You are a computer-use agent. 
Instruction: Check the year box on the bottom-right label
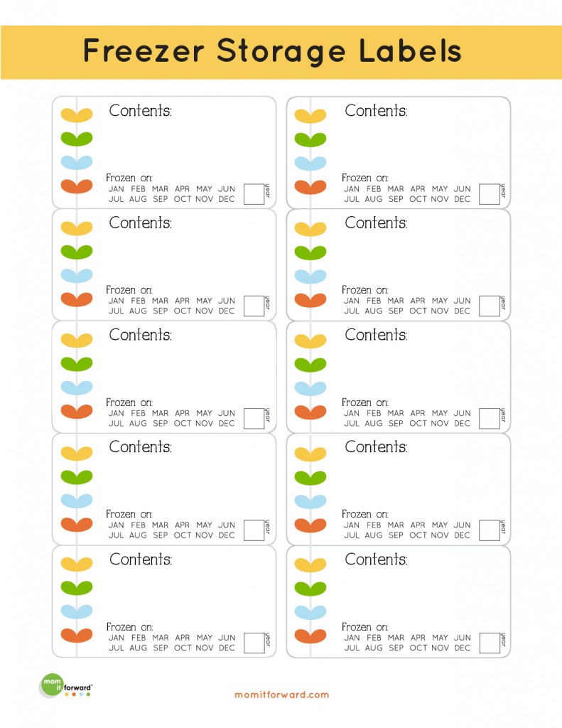(x=489, y=643)
